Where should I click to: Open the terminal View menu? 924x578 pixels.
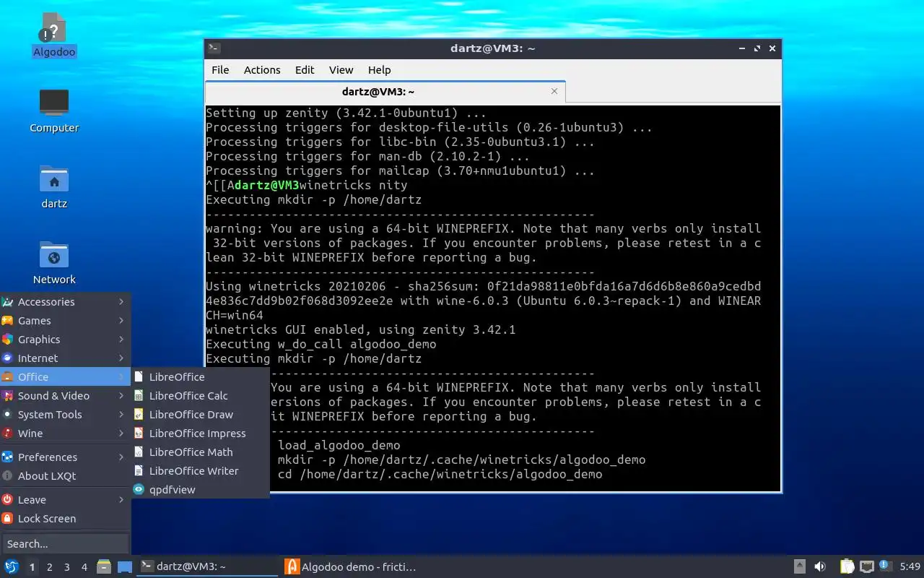click(341, 70)
